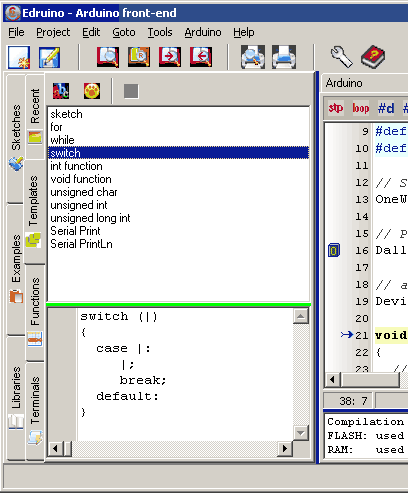Click the find next arrow icon
Screen dimensions: 408x493
click(170, 57)
